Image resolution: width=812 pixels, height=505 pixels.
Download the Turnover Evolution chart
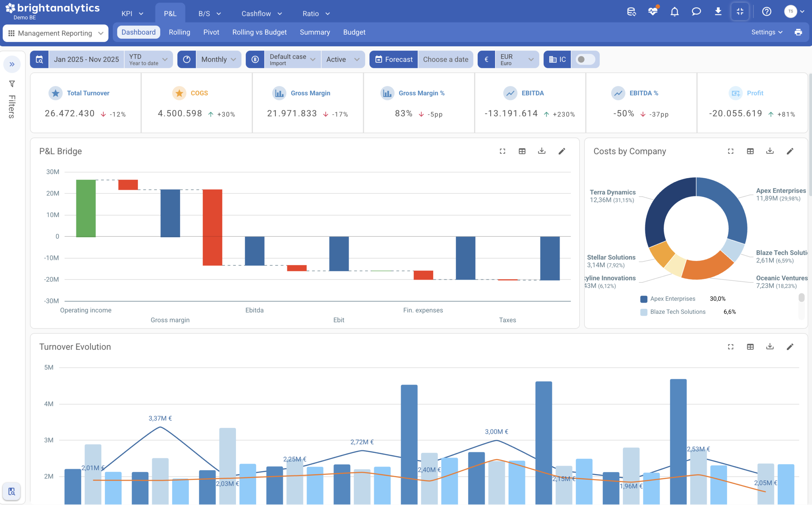pos(770,346)
